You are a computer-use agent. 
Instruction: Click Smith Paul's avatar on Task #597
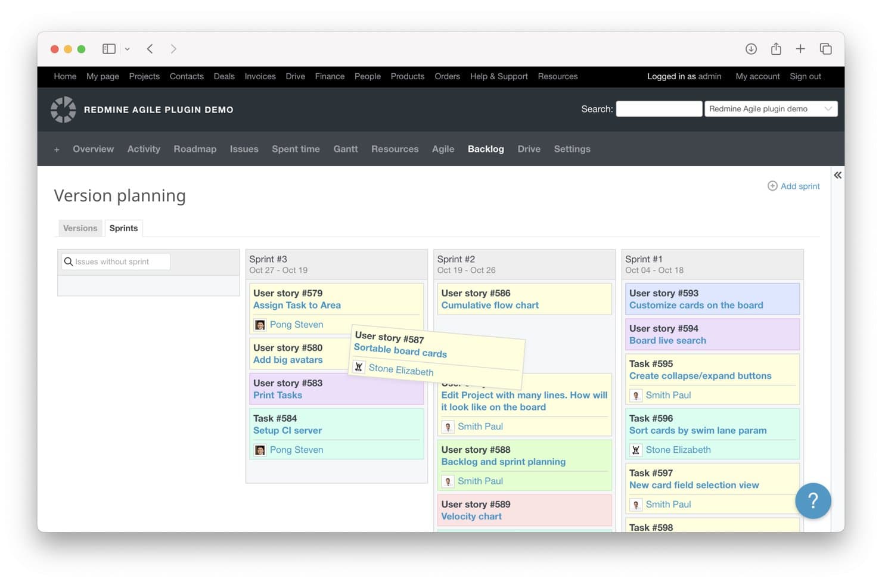[x=636, y=505]
